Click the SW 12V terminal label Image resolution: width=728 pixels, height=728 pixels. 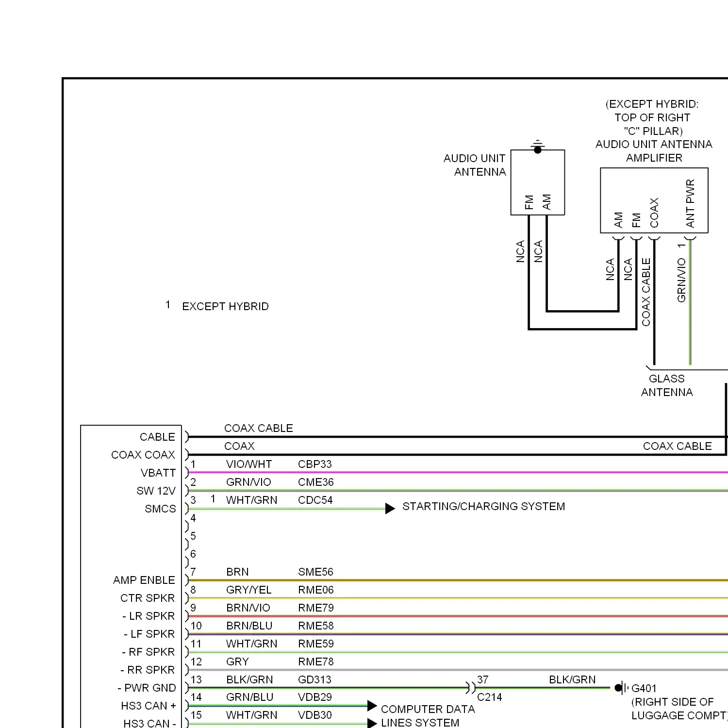click(x=156, y=491)
